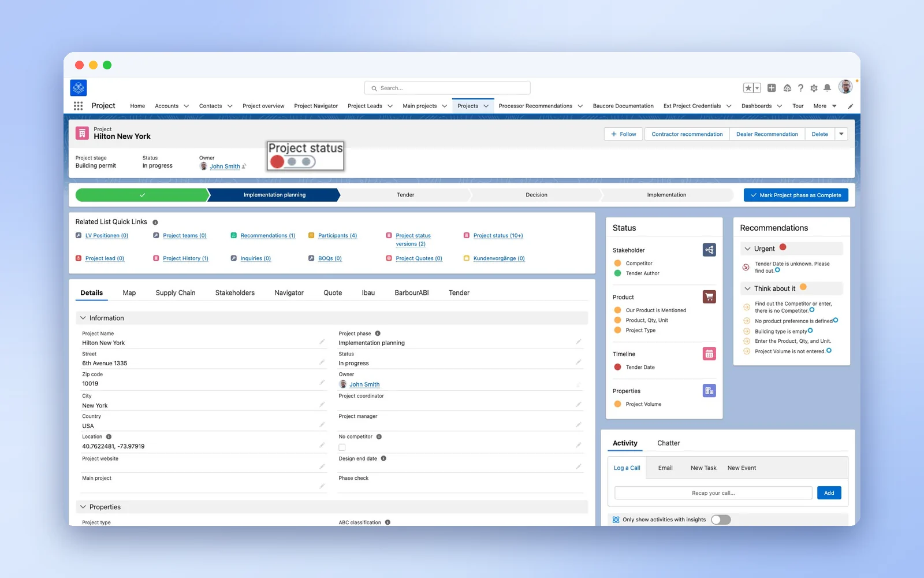This screenshot has height=578, width=924.
Task: Open the Participants (4) related list link
Action: (337, 236)
